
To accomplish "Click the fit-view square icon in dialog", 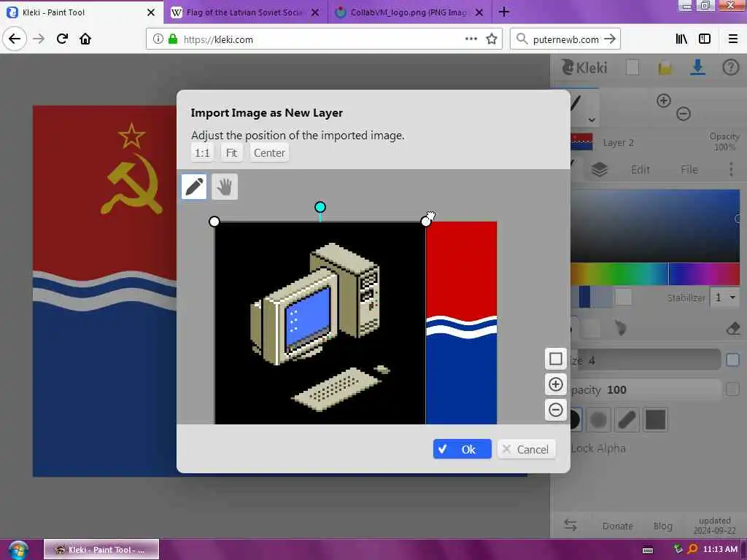I will (x=555, y=359).
